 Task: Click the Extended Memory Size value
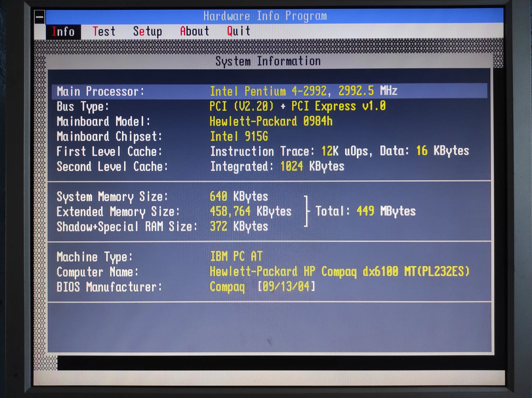[x=250, y=211]
